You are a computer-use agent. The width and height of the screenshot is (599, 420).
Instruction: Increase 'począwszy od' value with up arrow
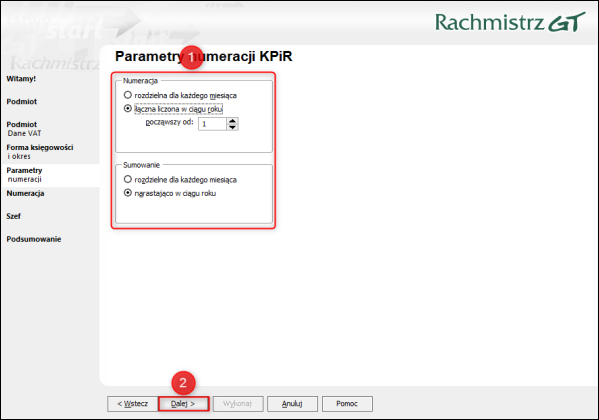pos(232,121)
